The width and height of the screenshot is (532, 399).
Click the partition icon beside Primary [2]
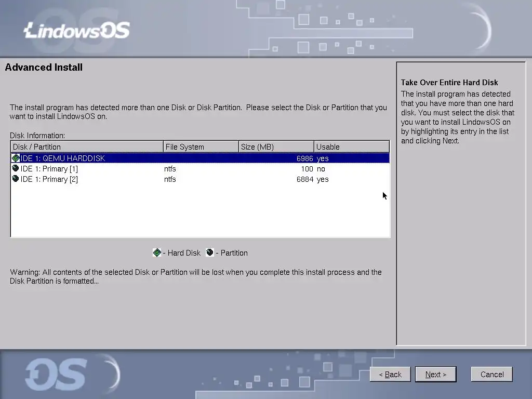click(16, 179)
